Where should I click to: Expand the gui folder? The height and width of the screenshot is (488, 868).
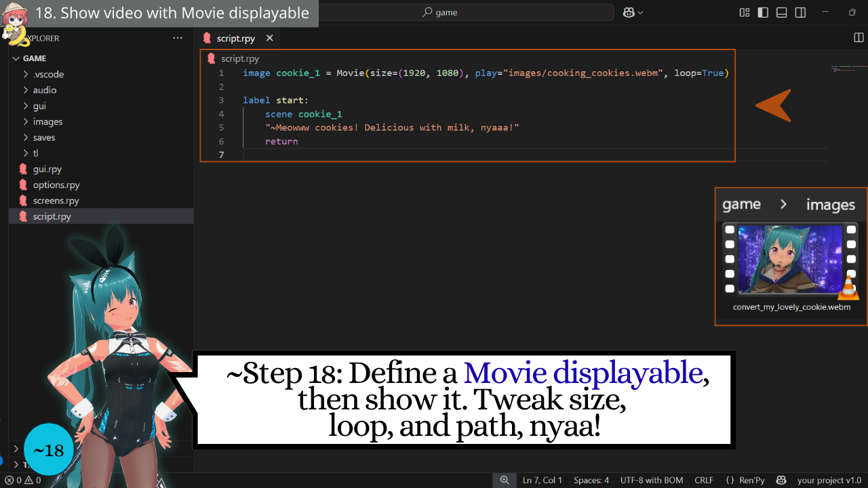pos(39,106)
